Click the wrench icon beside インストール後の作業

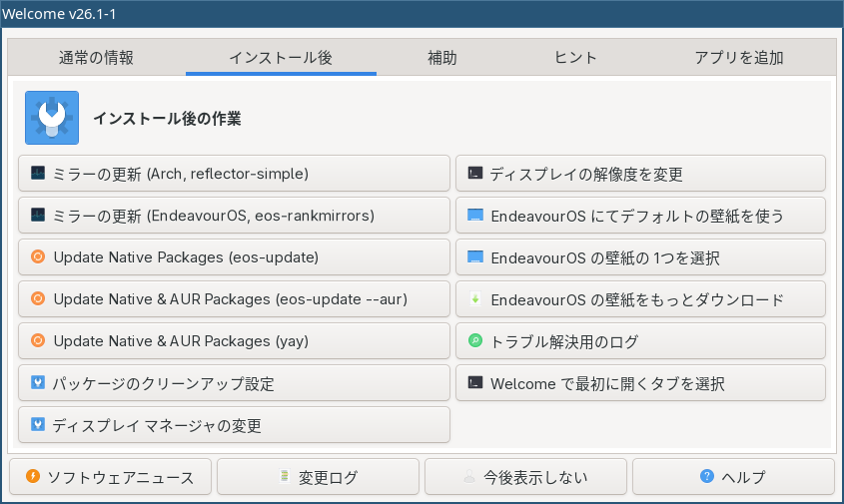pyautogui.click(x=52, y=118)
